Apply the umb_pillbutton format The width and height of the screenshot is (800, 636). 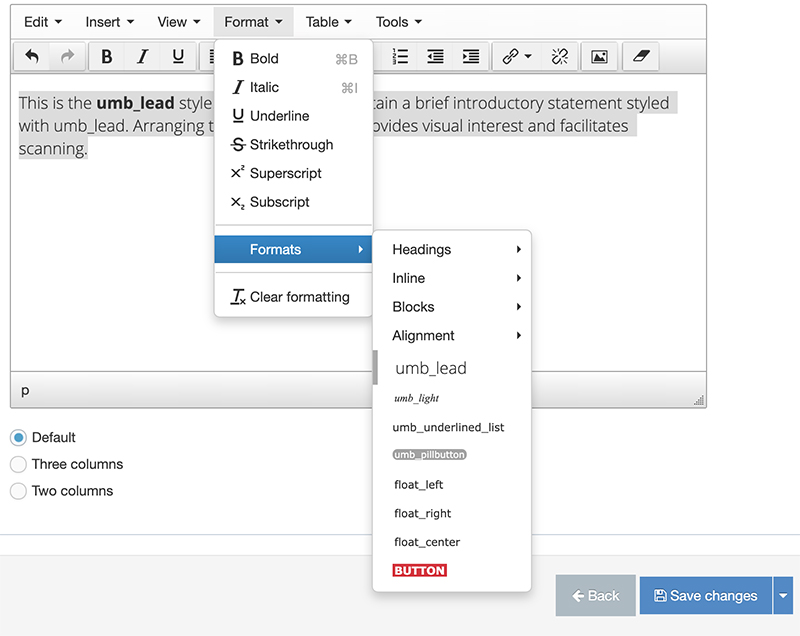click(x=430, y=455)
